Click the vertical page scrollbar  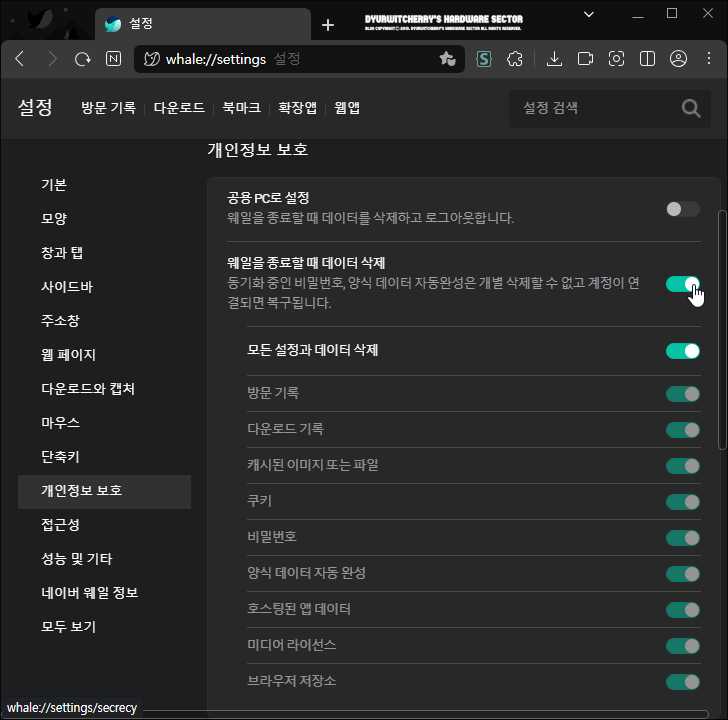[x=722, y=330]
